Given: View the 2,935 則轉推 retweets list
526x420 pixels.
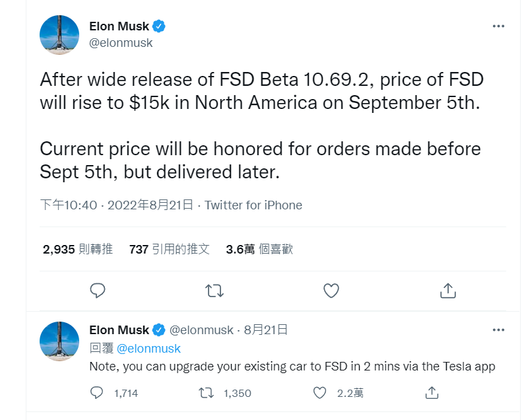Looking at the screenshot, I should [78, 249].
